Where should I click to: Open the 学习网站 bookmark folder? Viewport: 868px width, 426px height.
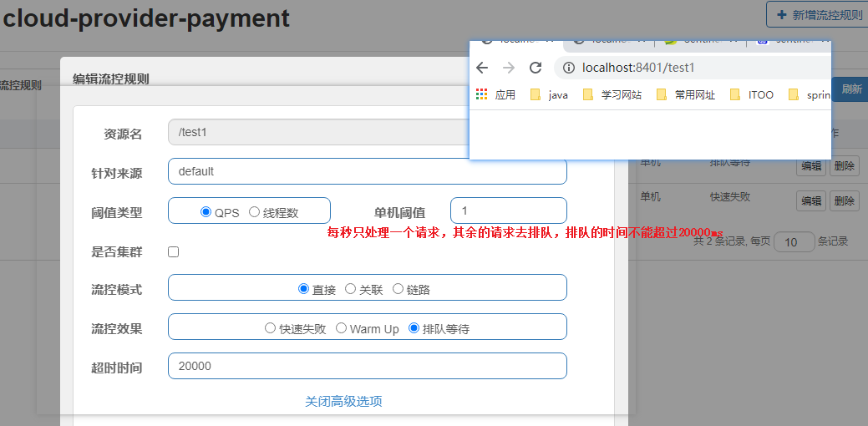[612, 94]
